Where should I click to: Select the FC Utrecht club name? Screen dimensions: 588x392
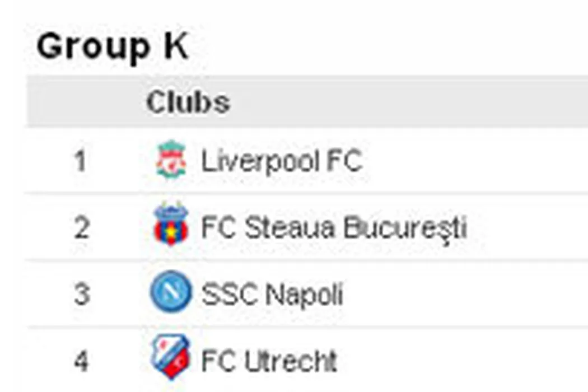click(x=269, y=361)
